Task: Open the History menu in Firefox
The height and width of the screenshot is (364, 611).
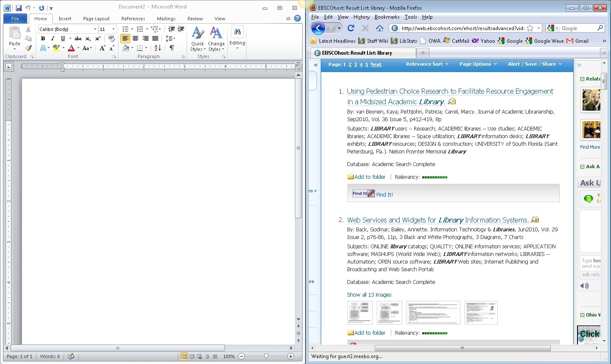Action: (362, 17)
